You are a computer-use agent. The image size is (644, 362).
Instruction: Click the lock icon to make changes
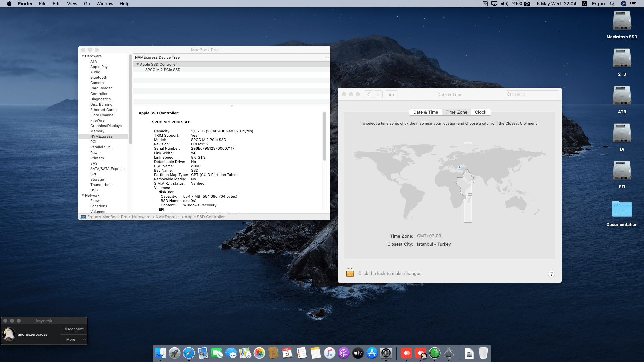(350, 273)
